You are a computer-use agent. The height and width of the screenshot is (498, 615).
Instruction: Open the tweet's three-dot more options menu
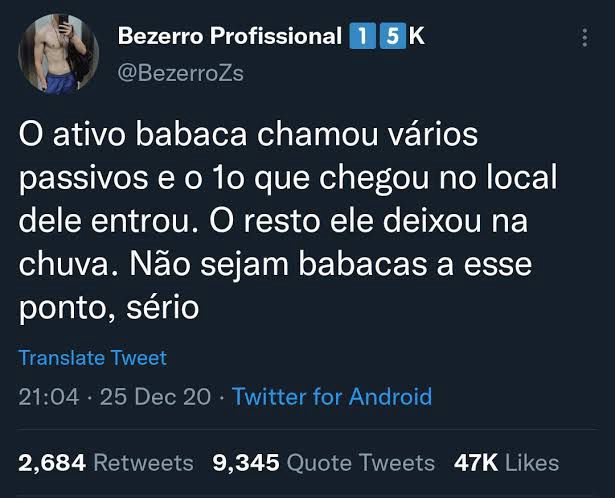584,38
